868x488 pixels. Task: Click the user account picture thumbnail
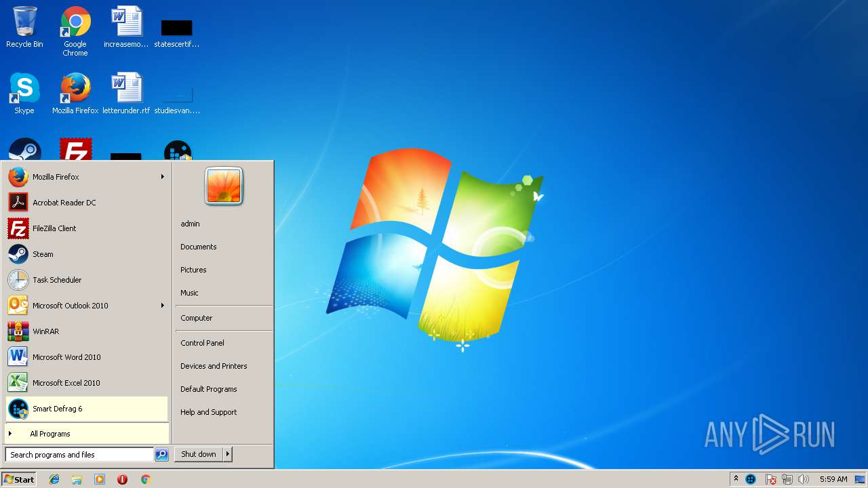coord(224,186)
